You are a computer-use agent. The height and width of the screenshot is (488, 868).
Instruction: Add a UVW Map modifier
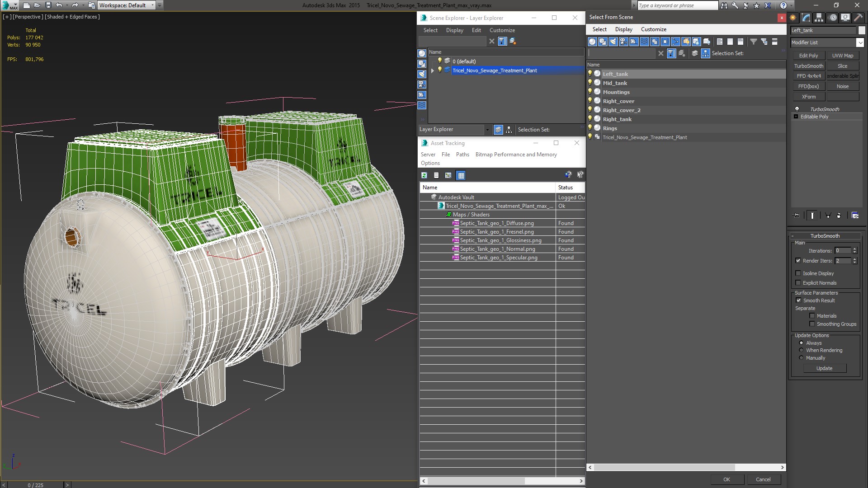click(x=843, y=56)
